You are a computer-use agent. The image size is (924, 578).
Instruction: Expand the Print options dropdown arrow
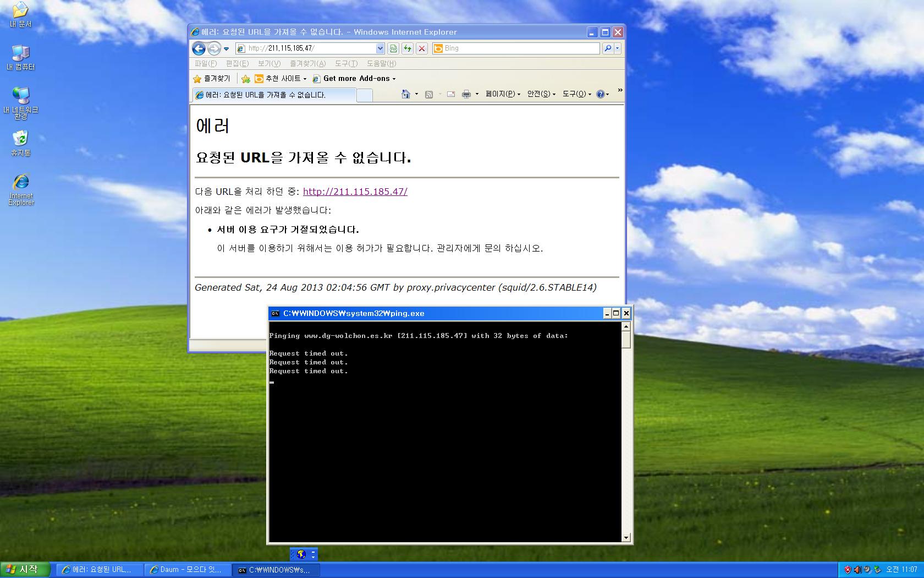click(477, 94)
